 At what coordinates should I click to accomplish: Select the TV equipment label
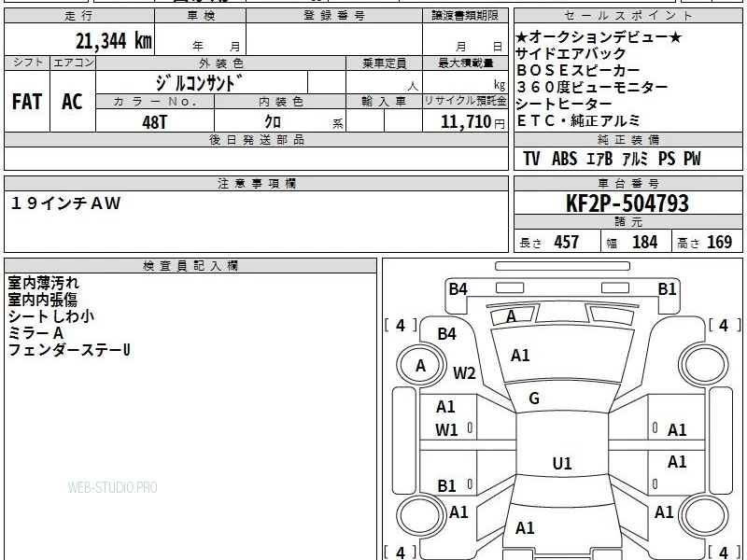[531, 159]
